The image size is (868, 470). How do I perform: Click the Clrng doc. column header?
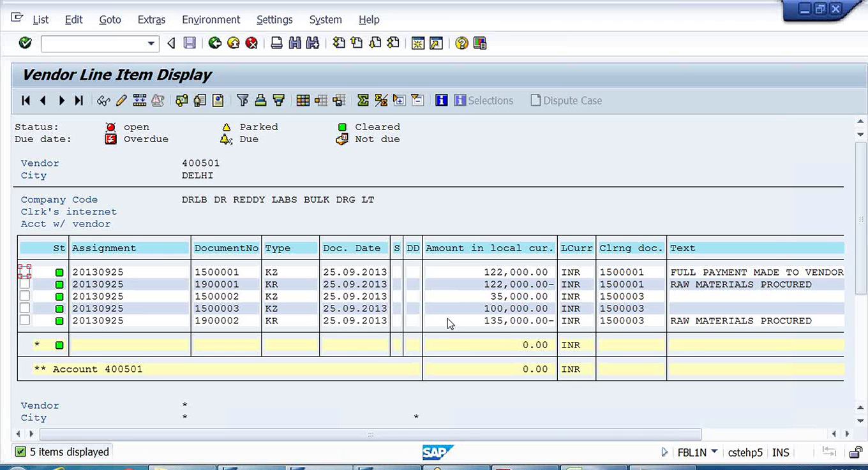tap(631, 248)
